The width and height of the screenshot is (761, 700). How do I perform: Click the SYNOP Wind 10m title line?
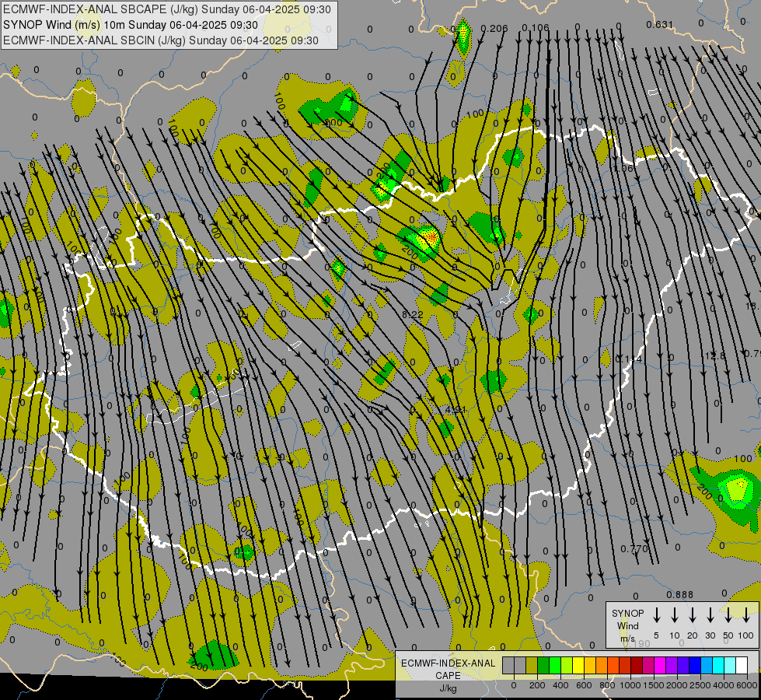pyautogui.click(x=131, y=25)
